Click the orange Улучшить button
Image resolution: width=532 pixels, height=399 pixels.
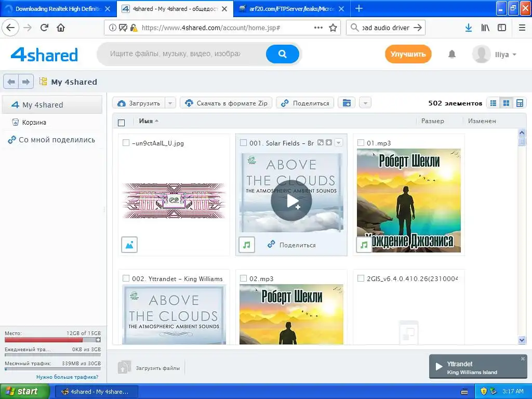tap(408, 54)
